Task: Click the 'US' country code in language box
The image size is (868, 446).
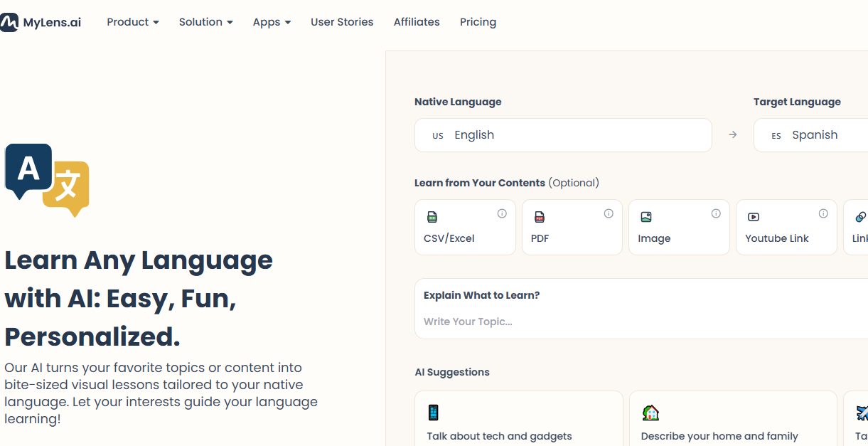Action: coord(438,135)
